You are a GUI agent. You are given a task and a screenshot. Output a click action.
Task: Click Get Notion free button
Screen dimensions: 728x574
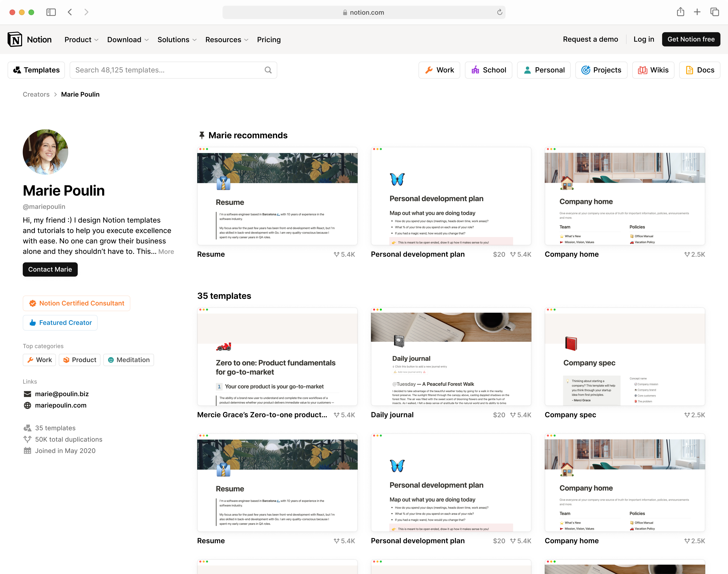click(691, 39)
